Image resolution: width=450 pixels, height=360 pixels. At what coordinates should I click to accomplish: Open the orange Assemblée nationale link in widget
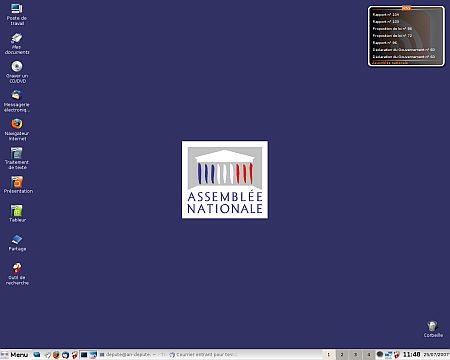click(390, 63)
